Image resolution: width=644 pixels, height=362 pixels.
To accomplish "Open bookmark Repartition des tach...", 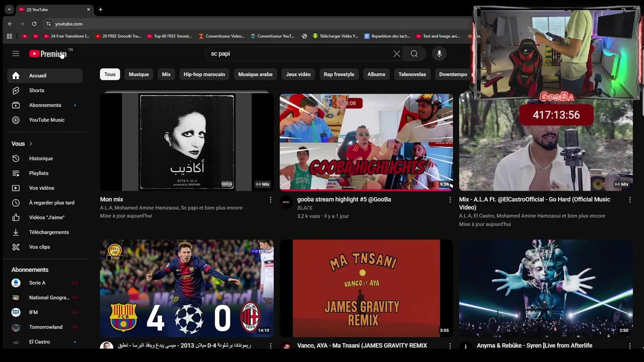I will tap(387, 36).
